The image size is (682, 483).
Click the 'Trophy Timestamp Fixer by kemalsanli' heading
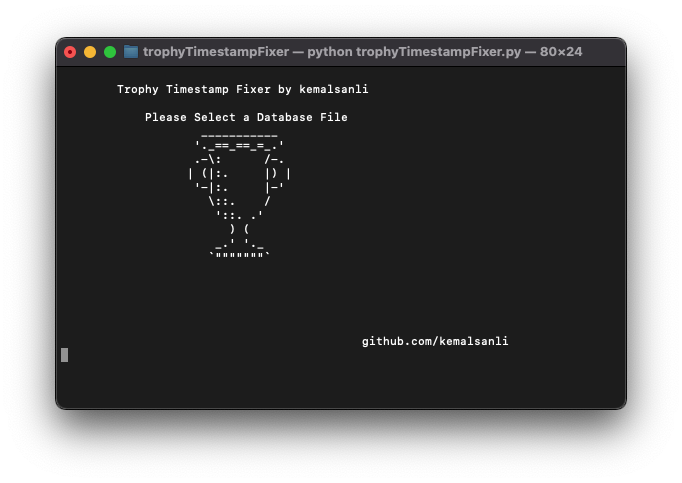pos(243,90)
